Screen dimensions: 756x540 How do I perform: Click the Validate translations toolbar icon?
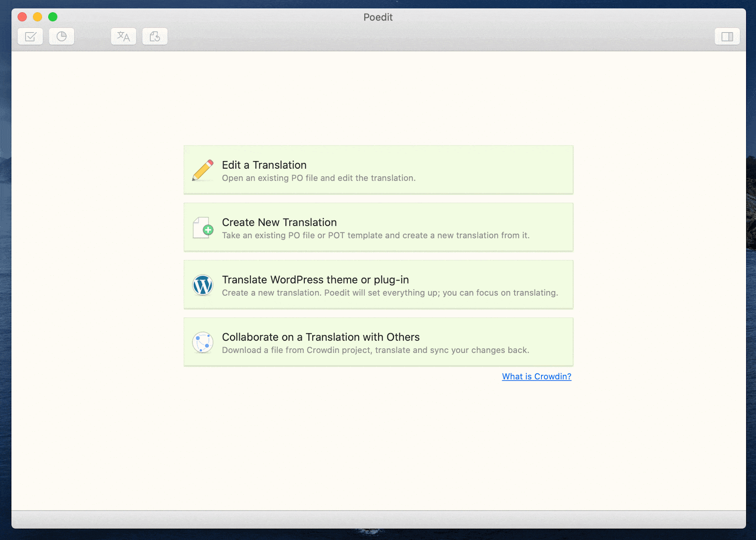[x=30, y=36]
